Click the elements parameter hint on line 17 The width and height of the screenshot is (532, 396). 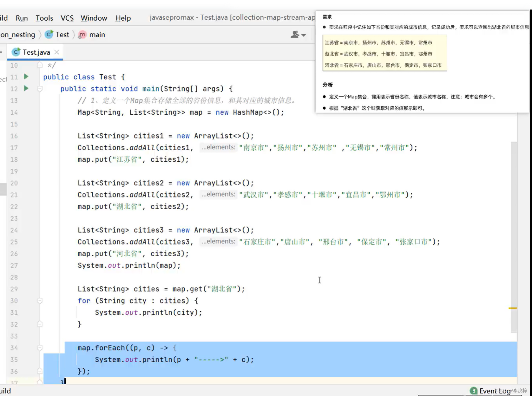pos(219,147)
